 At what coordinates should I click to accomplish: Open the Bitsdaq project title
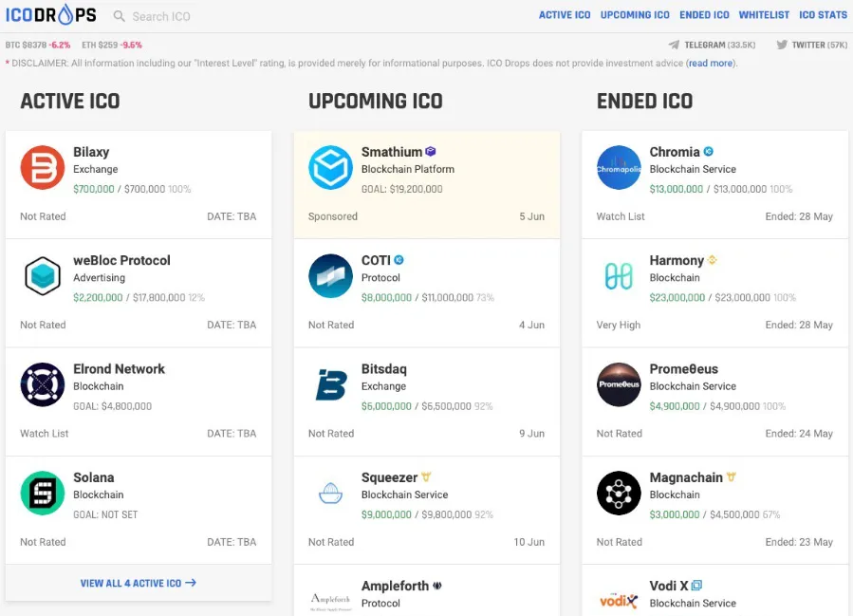click(384, 369)
